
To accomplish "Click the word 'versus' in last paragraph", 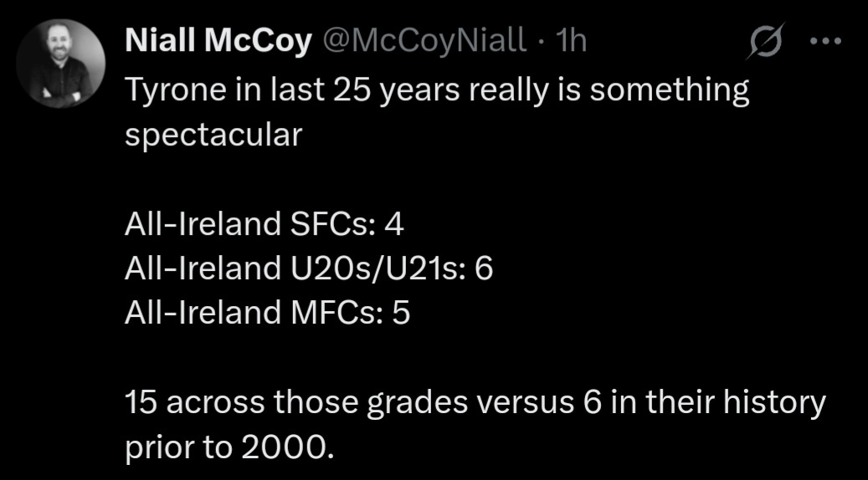I will pyautogui.click(x=526, y=404).
